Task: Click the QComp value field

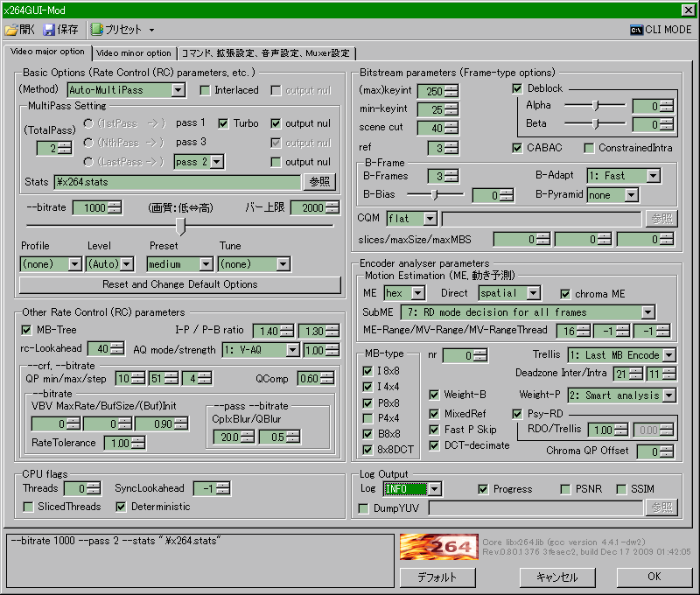Action: (x=309, y=379)
